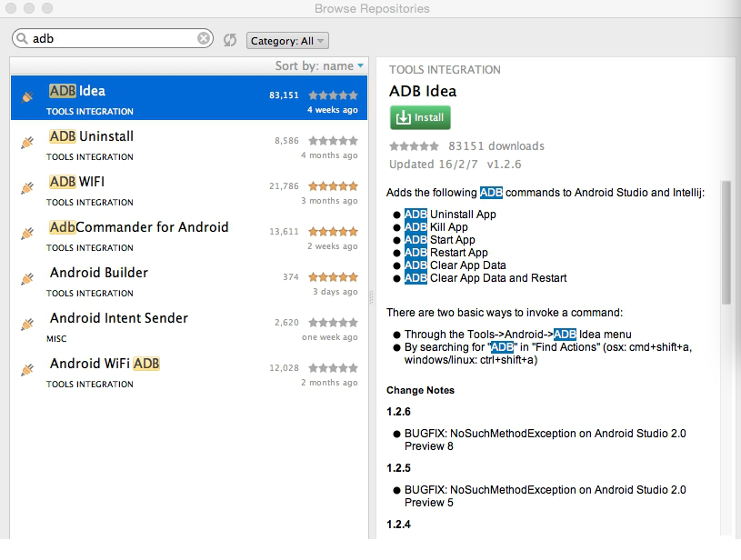This screenshot has width=741, height=560.
Task: Click the 83,151 download count
Action: coord(284,95)
